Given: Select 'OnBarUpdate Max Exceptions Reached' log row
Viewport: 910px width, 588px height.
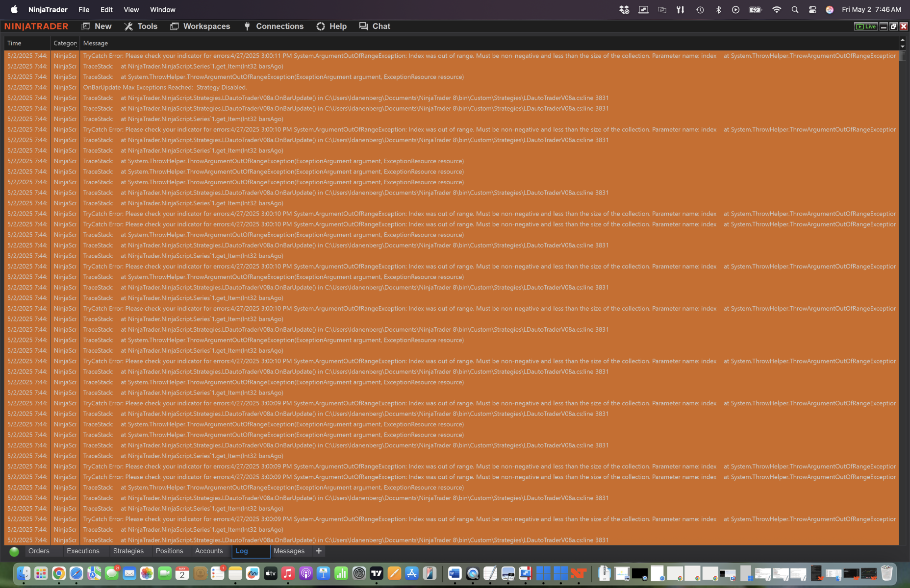Looking at the screenshot, I should click(x=451, y=87).
